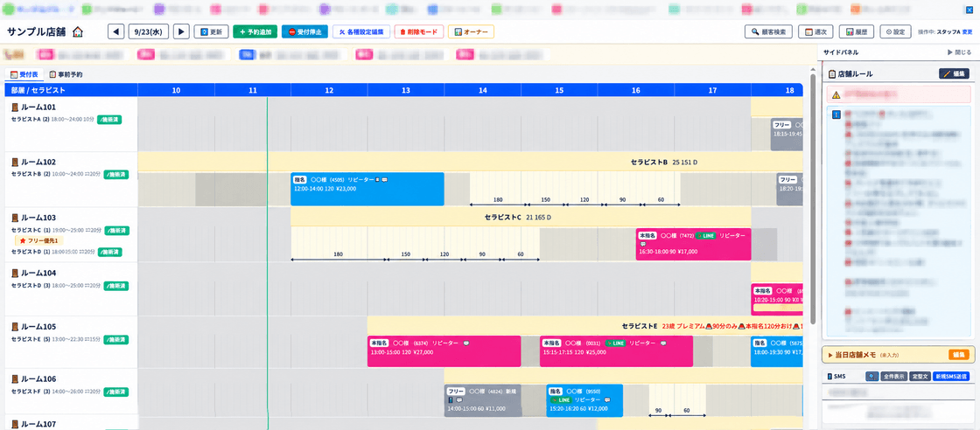Toggle 施術済 badge for セラピストF
Screen dimensions: 980x430
tap(116, 392)
